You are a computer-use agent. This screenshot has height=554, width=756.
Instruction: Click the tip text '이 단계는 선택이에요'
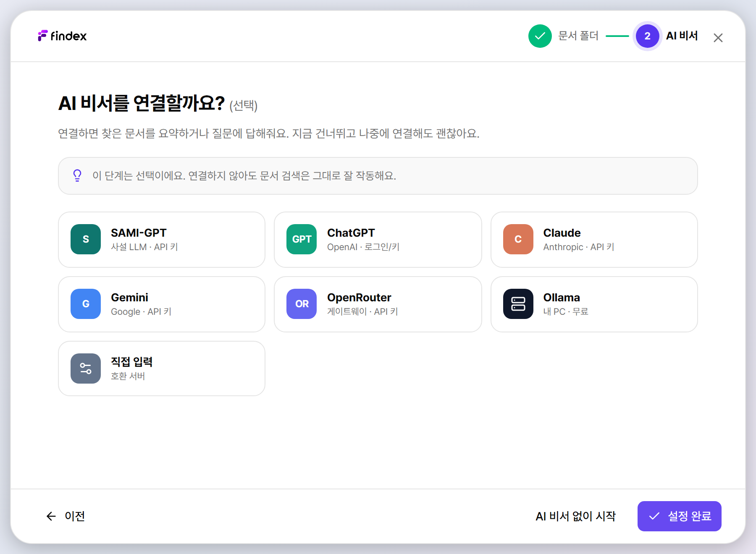139,175
